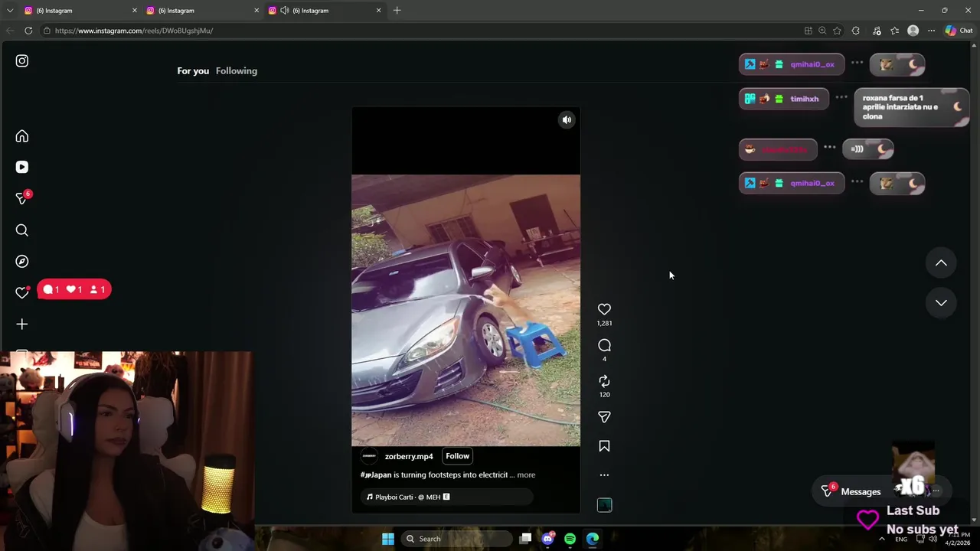This screenshot has height=551, width=980.
Task: Repost the reel
Action: coord(604,381)
